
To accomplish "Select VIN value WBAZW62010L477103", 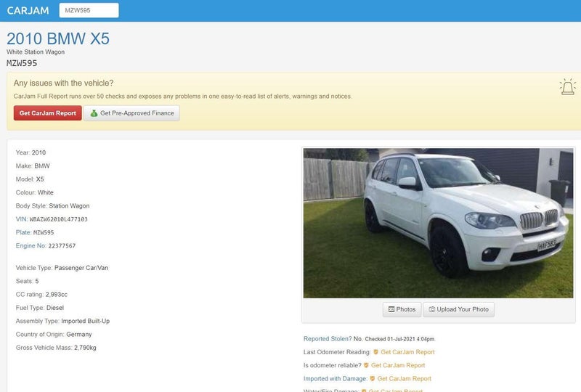I will [x=59, y=219].
